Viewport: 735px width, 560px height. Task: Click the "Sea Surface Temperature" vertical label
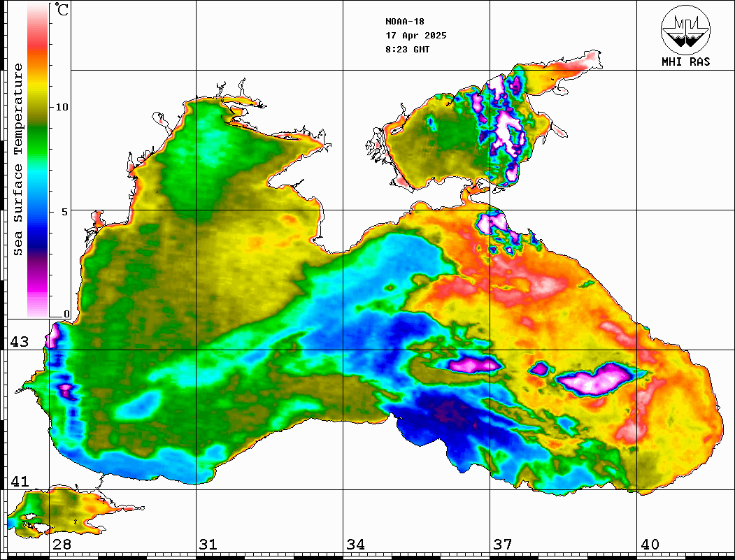tap(17, 160)
